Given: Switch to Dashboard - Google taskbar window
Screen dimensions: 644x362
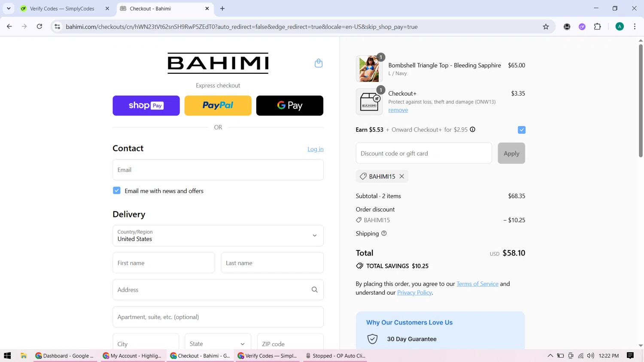Looking at the screenshot, I should coord(65,356).
